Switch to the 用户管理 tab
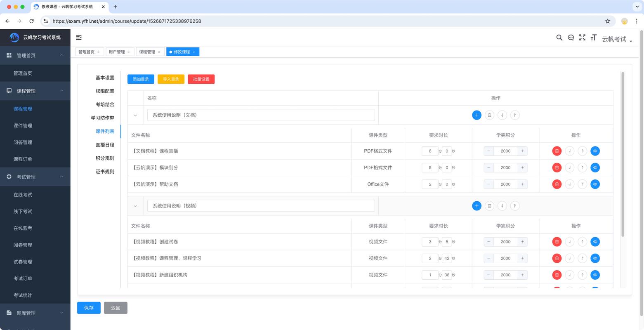Viewport: 644px width, 330px height. pyautogui.click(x=117, y=52)
